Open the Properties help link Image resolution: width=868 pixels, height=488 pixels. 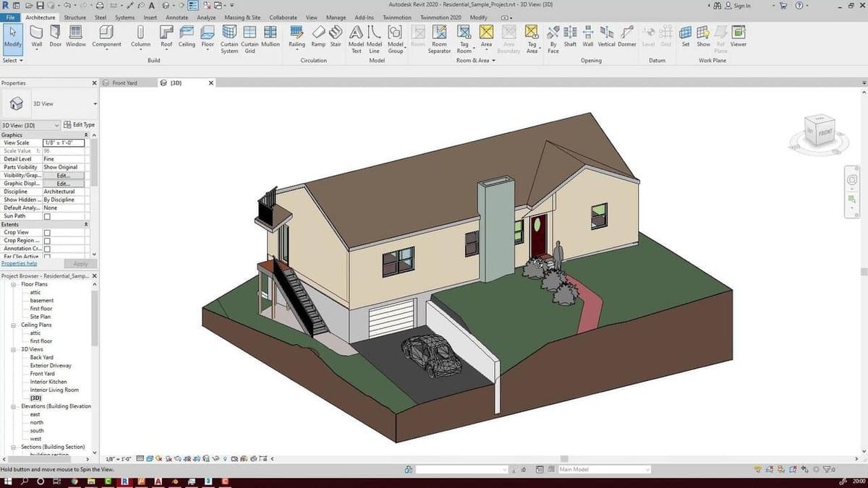coord(19,263)
